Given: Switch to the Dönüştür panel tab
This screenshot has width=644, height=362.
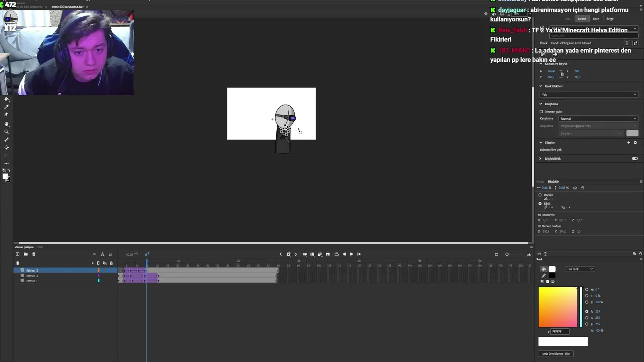Looking at the screenshot, I should click(x=553, y=182).
